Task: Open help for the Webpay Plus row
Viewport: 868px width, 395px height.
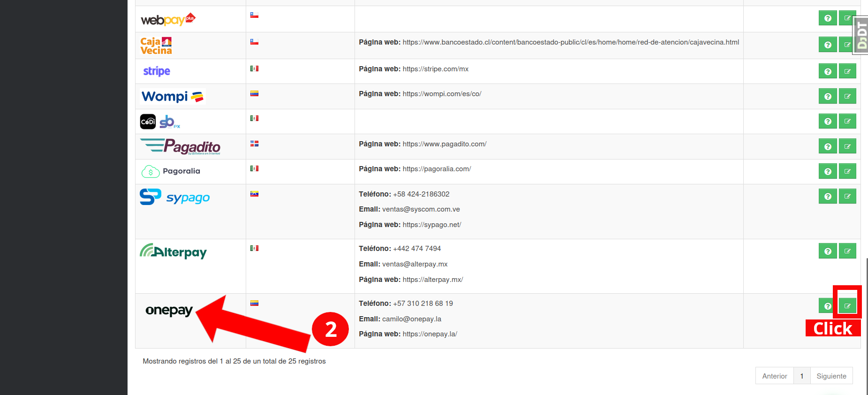Action: [x=828, y=18]
